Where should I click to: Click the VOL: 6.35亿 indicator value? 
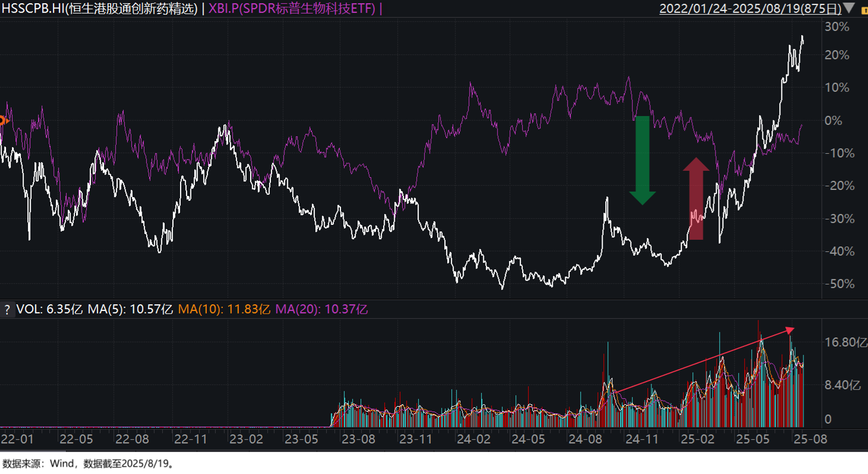pos(49,309)
